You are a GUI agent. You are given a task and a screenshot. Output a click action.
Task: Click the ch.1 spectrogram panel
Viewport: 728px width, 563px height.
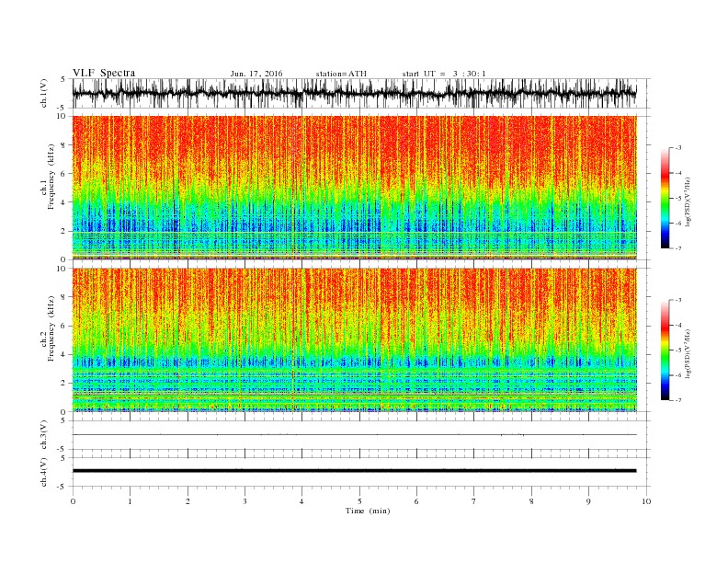[355, 188]
